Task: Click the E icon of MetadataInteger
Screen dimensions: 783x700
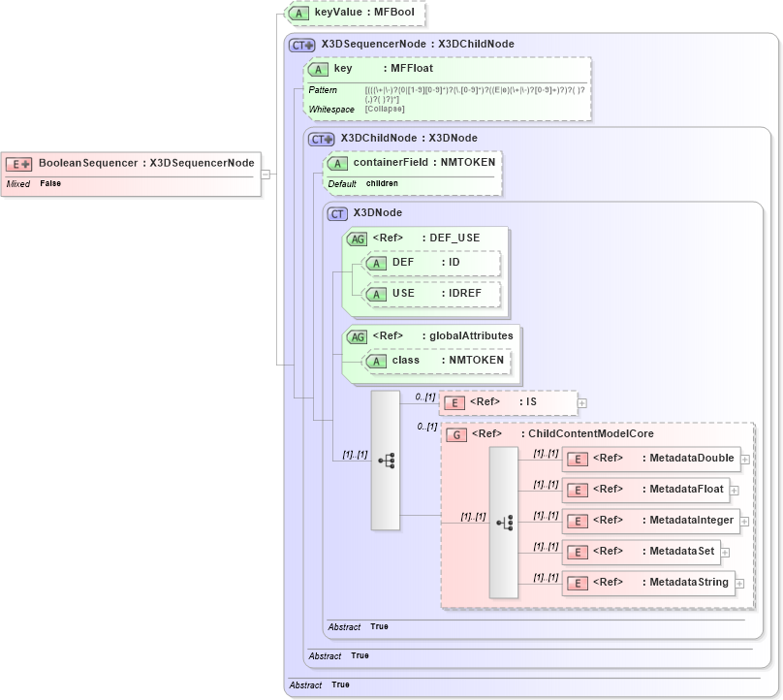Action: click(578, 522)
